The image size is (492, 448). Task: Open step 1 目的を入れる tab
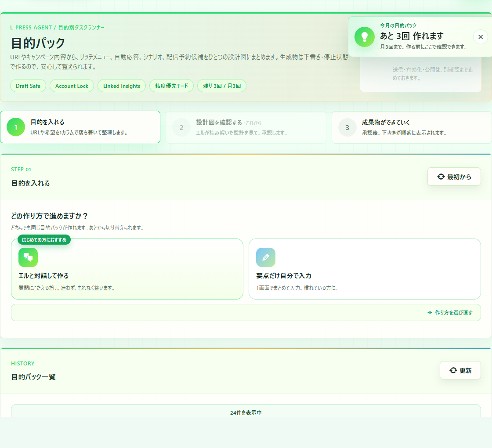coord(80,127)
